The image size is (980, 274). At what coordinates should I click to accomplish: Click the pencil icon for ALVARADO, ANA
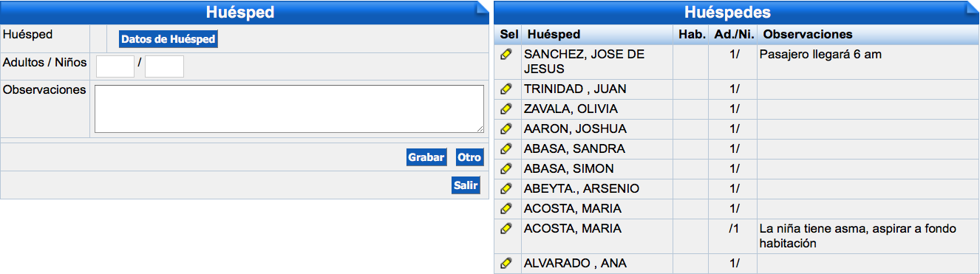tap(506, 263)
